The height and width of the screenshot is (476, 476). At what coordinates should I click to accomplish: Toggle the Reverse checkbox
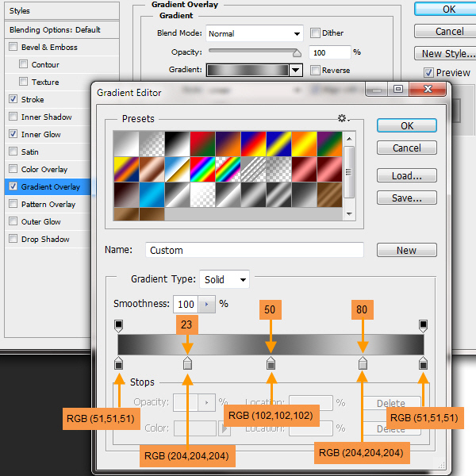[315, 70]
